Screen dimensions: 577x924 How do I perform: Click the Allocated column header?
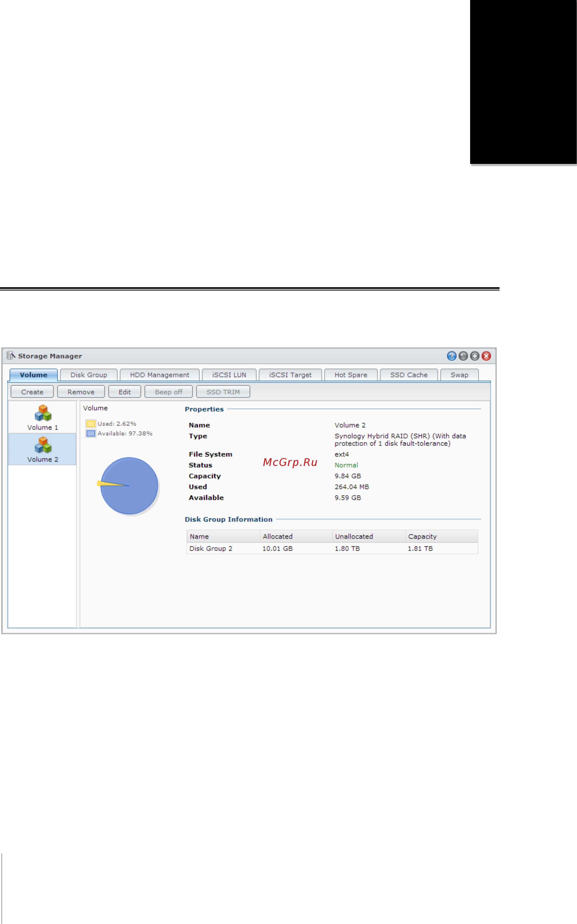(x=296, y=536)
